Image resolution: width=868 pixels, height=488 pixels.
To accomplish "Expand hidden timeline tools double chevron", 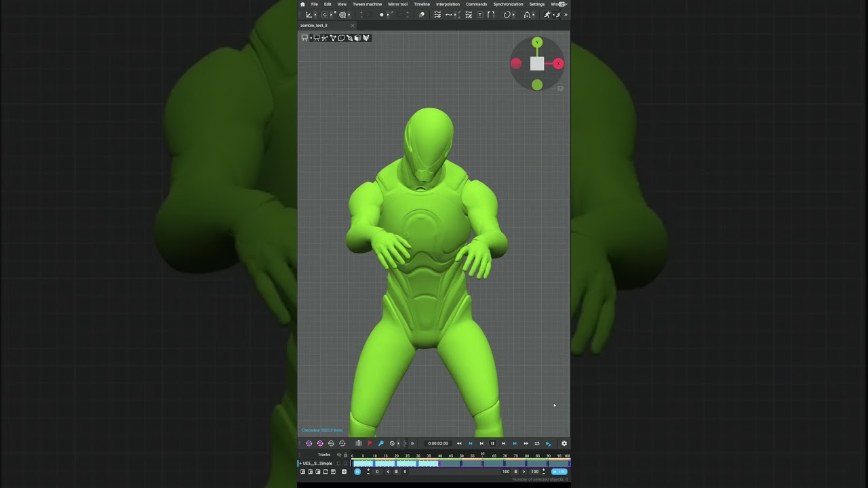I will tap(412, 443).
